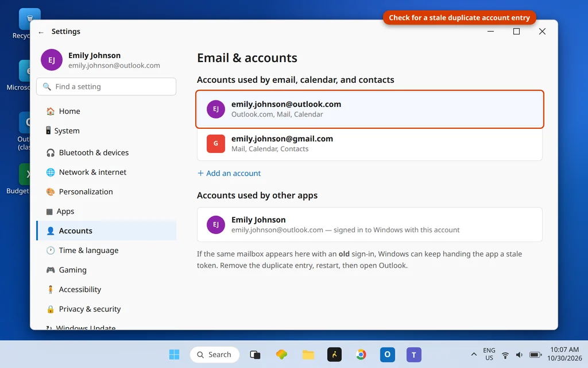Click the Accessibility figure icon
588x368 pixels.
tap(51, 289)
